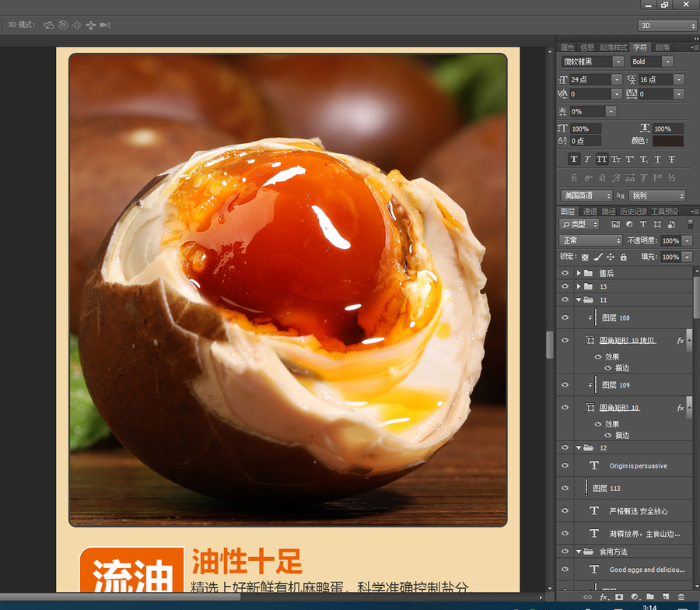
Task: Click the text 颜色 color swatch
Action: (668, 141)
